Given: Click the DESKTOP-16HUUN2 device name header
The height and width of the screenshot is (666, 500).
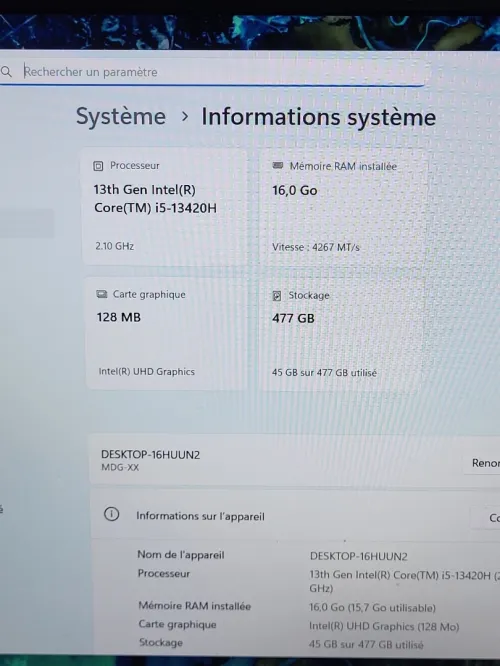Looking at the screenshot, I should (150, 455).
